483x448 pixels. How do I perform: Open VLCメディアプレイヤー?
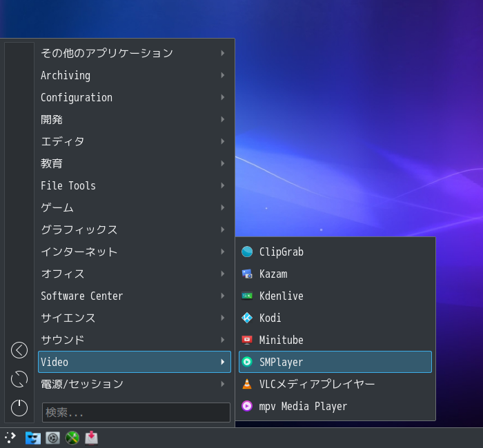(x=335, y=384)
